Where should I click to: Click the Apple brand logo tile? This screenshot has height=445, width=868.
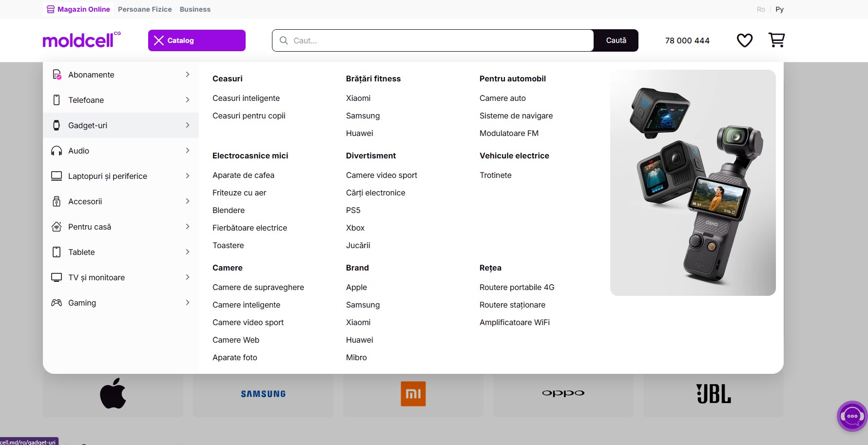click(113, 393)
